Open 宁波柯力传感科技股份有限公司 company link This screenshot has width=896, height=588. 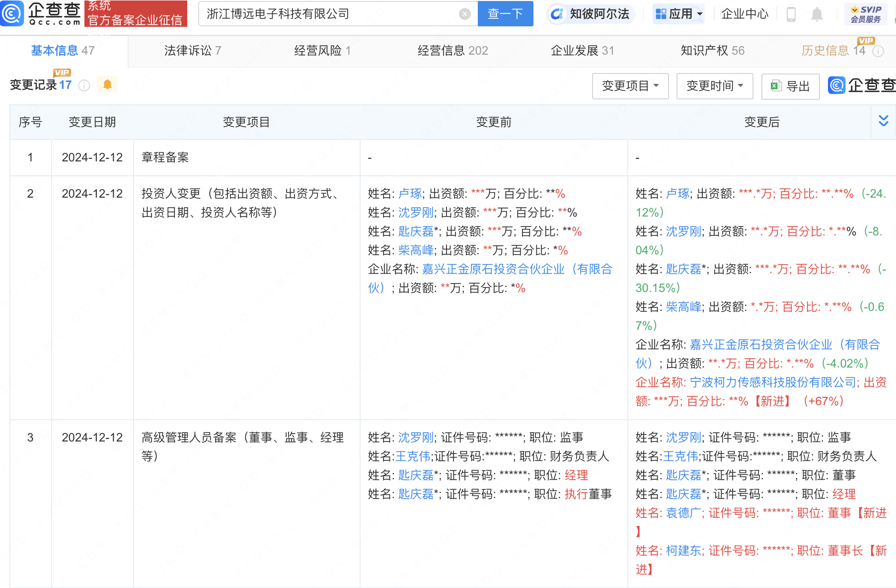point(773,382)
